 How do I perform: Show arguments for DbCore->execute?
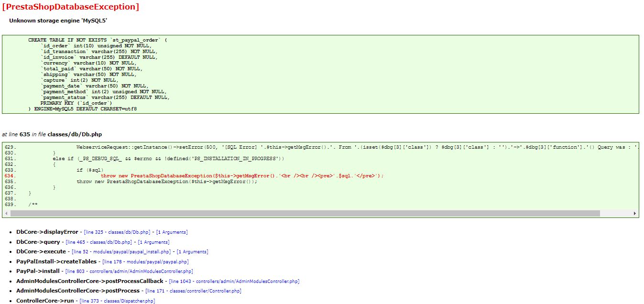pos(192,252)
